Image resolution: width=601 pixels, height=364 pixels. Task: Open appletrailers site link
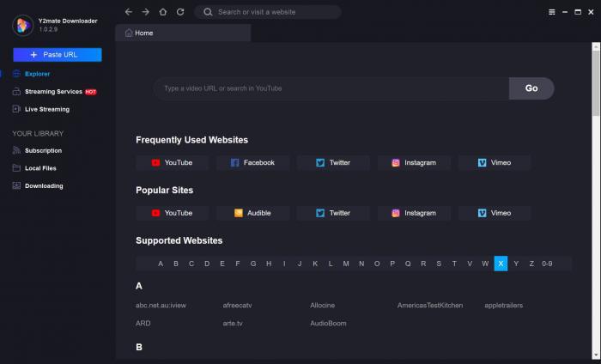(x=504, y=306)
